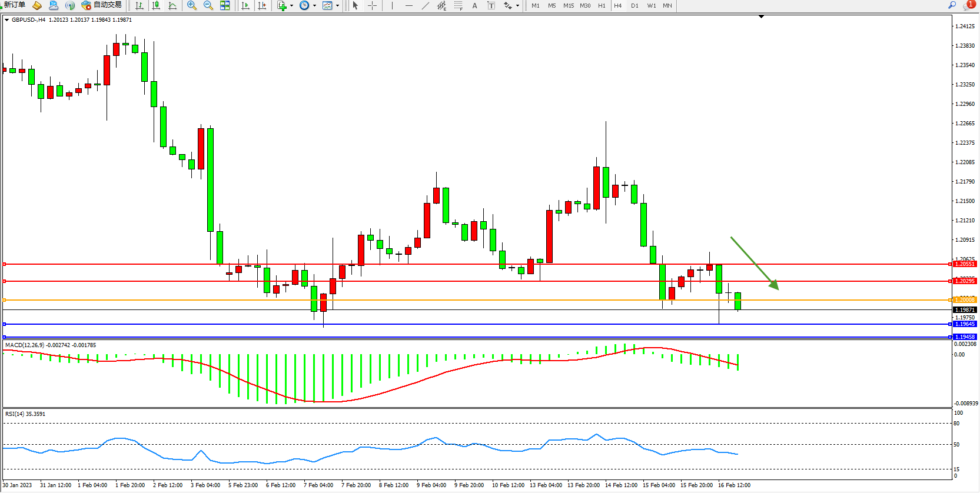
Task: Click the zoom in magnifier icon
Action: pyautogui.click(x=191, y=5)
